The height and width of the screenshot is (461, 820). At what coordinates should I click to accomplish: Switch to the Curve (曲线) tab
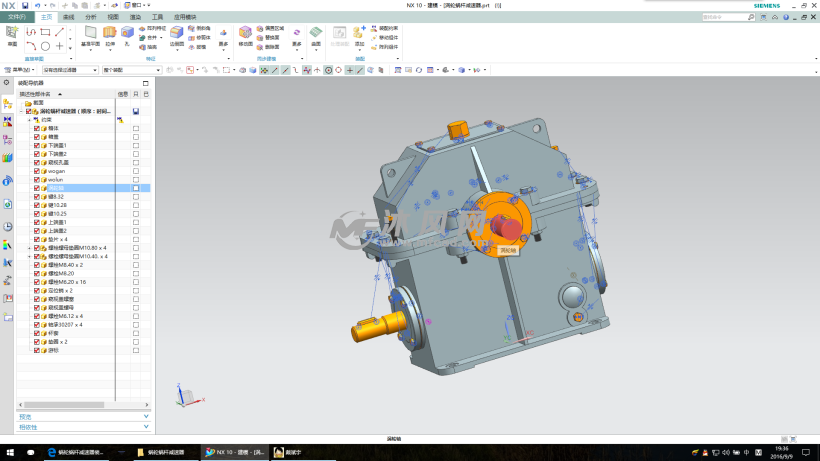(69, 17)
